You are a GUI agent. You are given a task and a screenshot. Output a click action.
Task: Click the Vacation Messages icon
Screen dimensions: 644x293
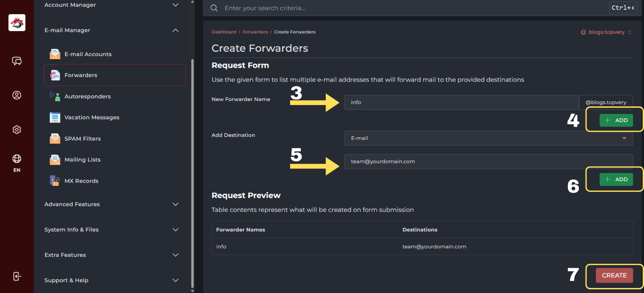55,117
